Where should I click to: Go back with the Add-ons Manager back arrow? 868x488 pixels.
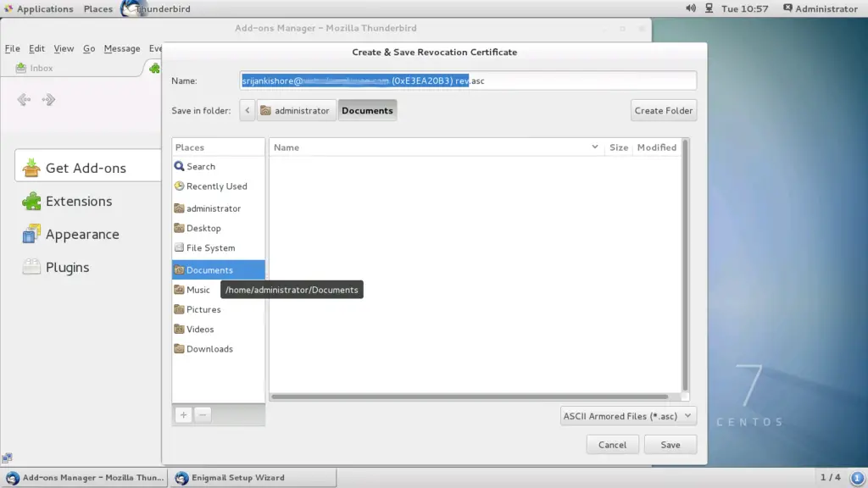(x=24, y=100)
